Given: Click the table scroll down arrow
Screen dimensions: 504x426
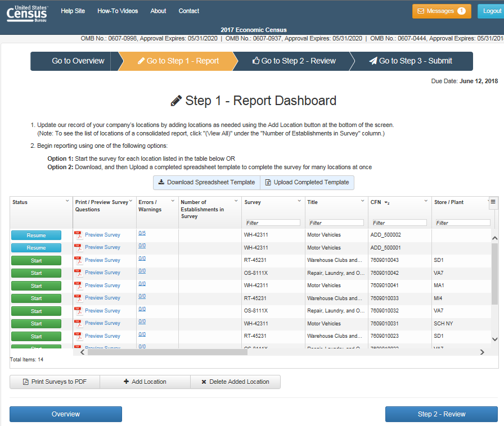Looking at the screenshot, I should click(x=495, y=339).
